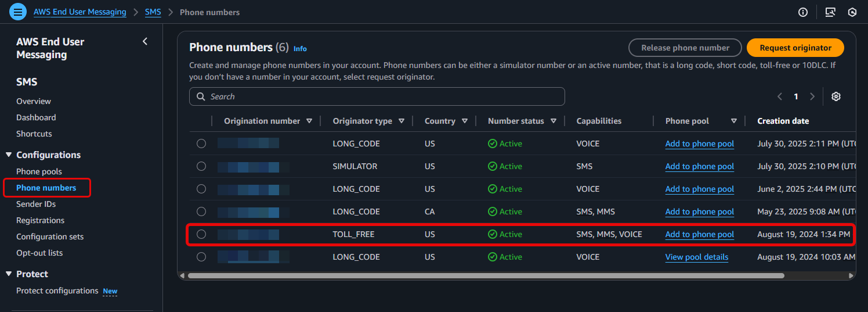The height and width of the screenshot is (312, 868).
Task: Open Shortcuts in the sidebar
Action: 34,134
